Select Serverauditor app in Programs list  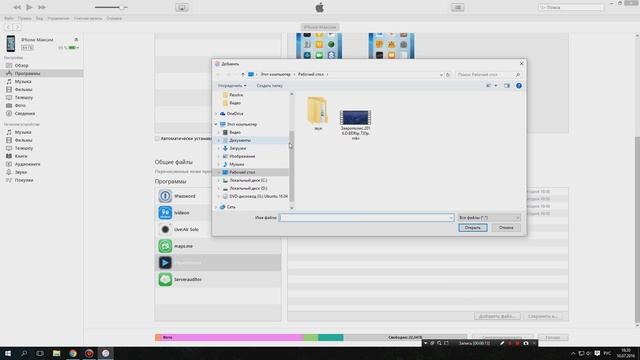tap(218, 280)
